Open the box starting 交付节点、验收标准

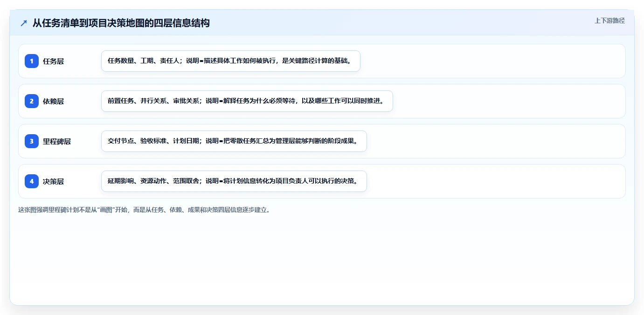coord(234,141)
